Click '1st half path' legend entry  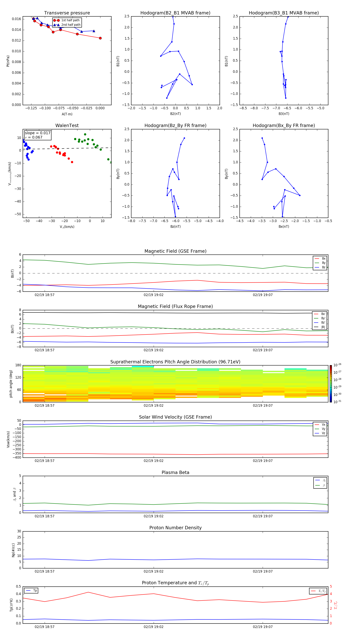(x=66, y=20)
